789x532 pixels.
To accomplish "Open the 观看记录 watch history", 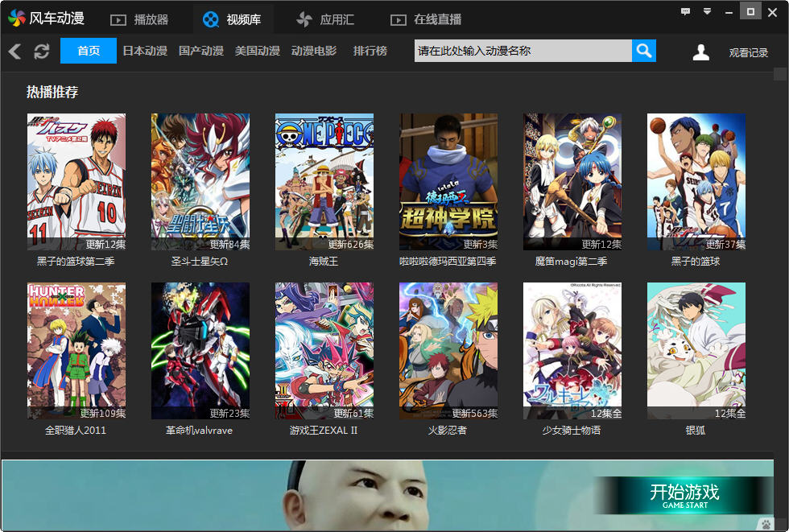I will 748,52.
